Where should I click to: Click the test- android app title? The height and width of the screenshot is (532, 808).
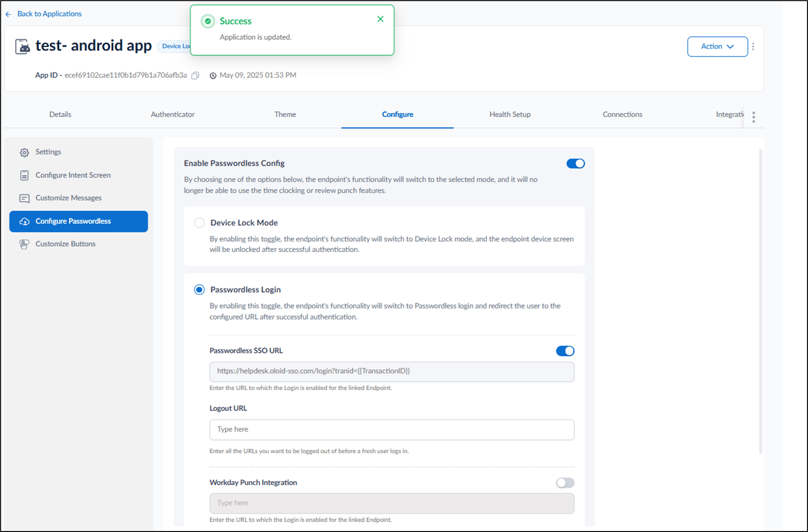coord(93,46)
